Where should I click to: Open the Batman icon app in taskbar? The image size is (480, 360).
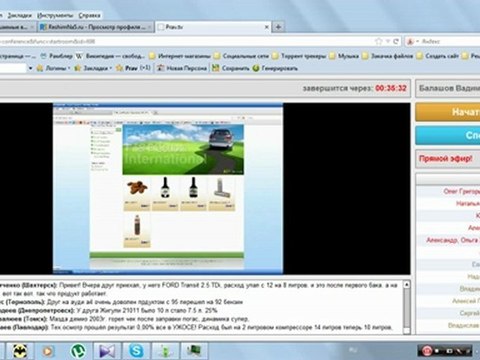(x=20, y=351)
